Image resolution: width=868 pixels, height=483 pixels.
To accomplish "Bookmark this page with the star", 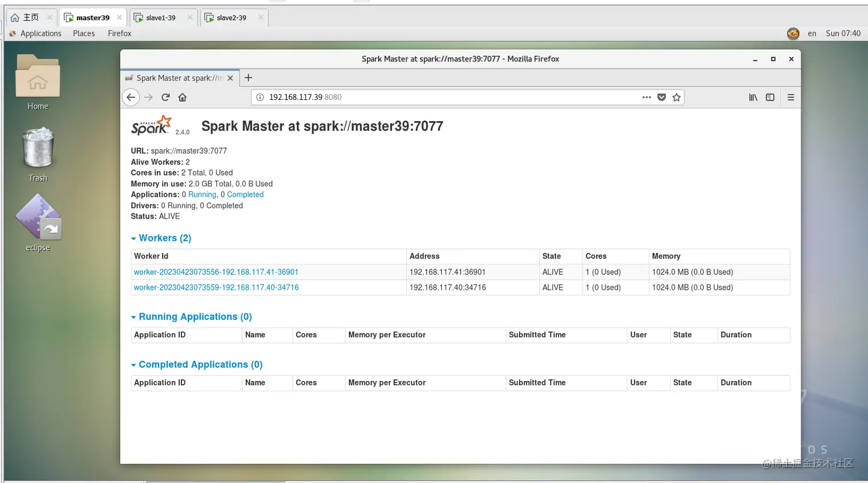I will pyautogui.click(x=677, y=98).
